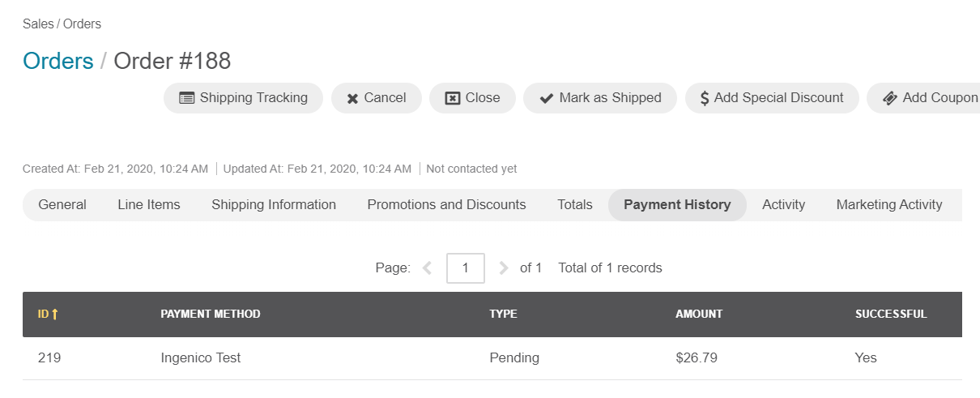Click the Orders breadcrumb link
The height and width of the screenshot is (398, 980).
58,61
